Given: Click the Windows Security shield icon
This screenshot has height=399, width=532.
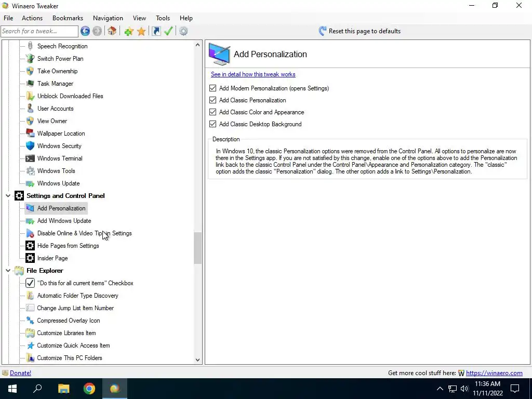Looking at the screenshot, I should click(30, 146).
